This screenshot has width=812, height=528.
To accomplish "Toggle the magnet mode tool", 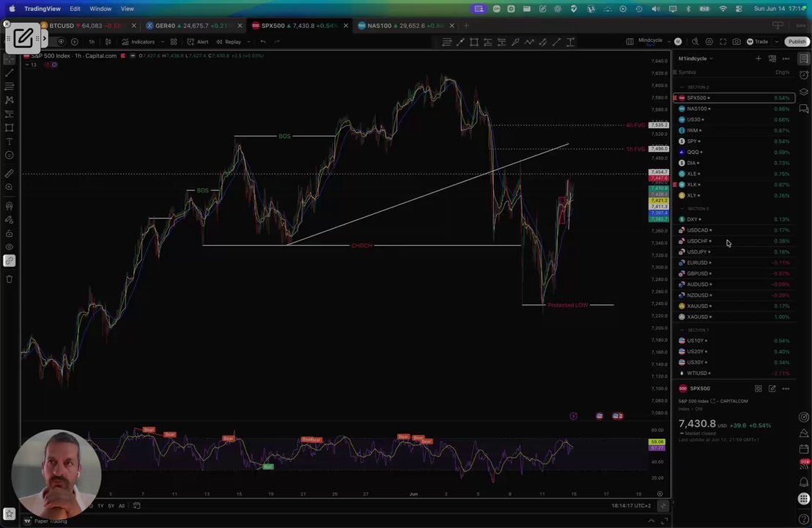I will click(10, 206).
